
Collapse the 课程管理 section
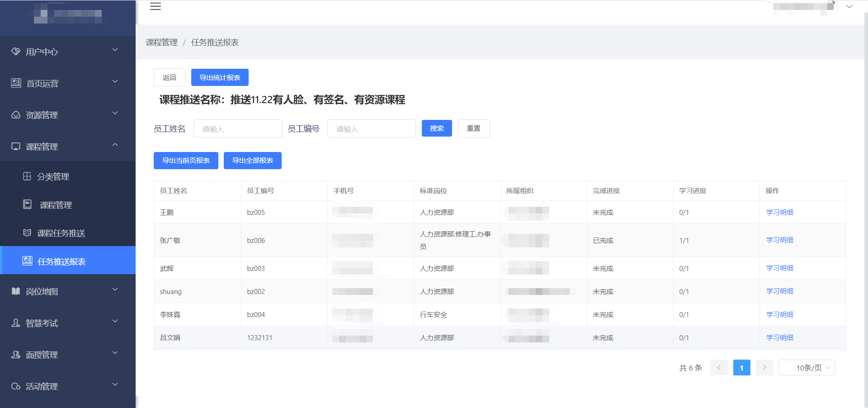click(x=114, y=145)
